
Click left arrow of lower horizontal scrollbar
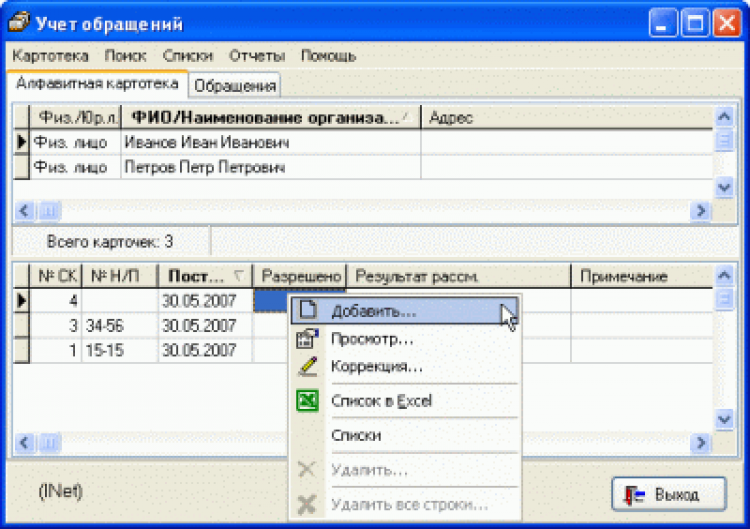23,443
